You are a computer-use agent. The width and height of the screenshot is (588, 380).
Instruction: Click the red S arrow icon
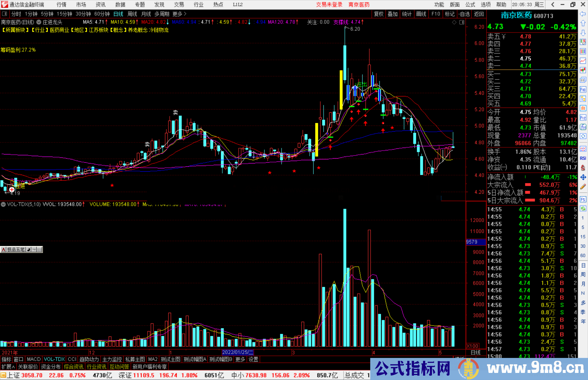(583, 168)
